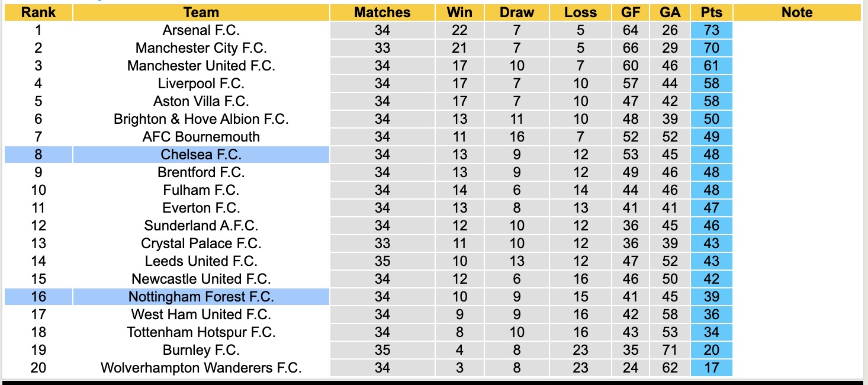
Task: Click the Loss column header
Action: (x=580, y=12)
